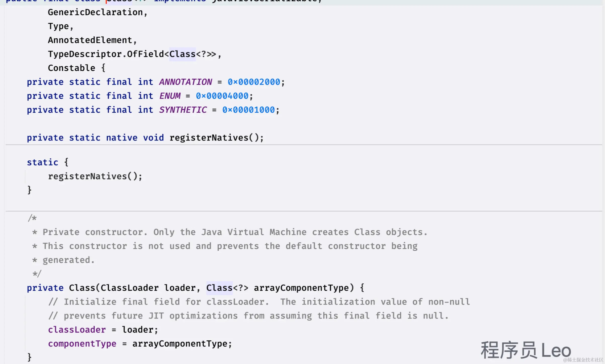Click the ClassLoader parameter type in constructor
The image size is (605, 364).
tap(129, 288)
